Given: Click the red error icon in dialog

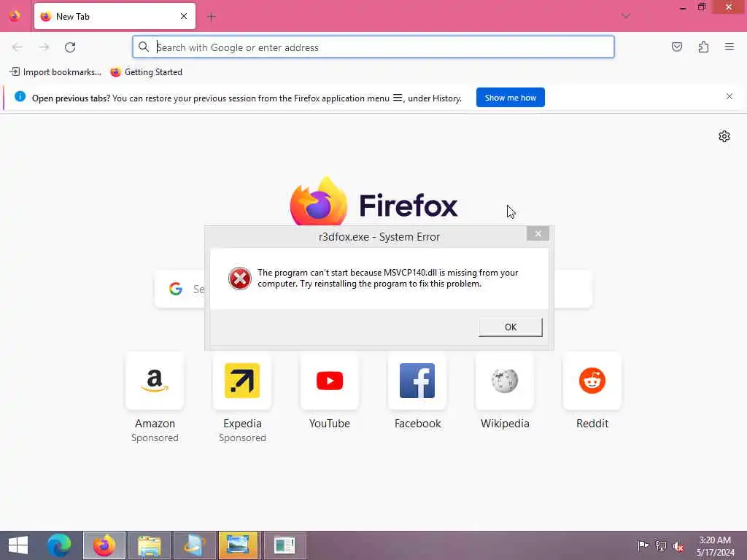Looking at the screenshot, I should [239, 279].
